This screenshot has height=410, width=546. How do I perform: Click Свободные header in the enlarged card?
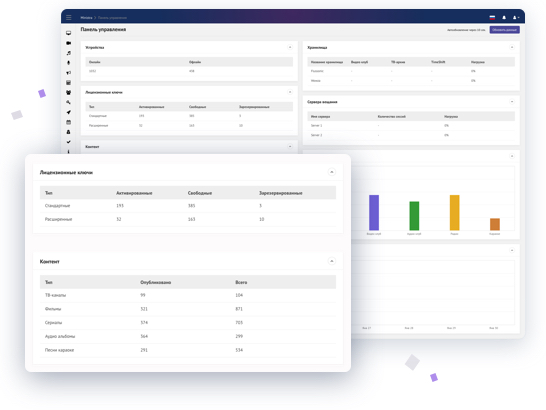click(200, 193)
